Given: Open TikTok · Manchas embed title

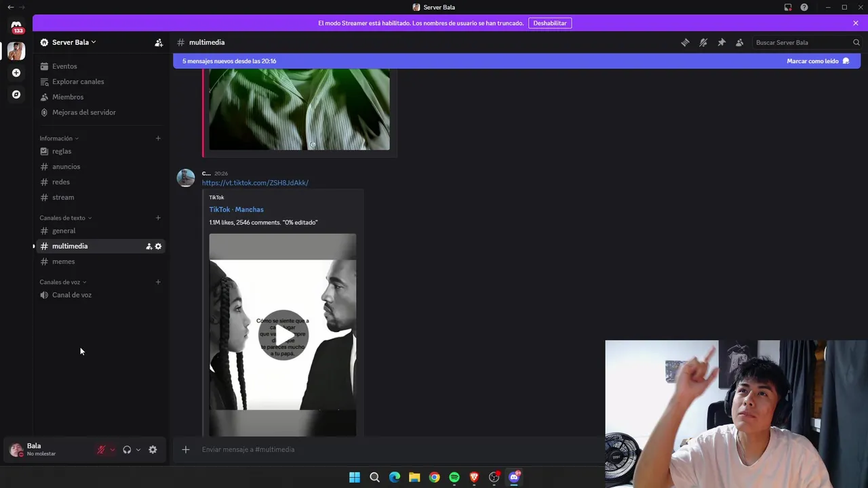Looking at the screenshot, I should 236,209.
